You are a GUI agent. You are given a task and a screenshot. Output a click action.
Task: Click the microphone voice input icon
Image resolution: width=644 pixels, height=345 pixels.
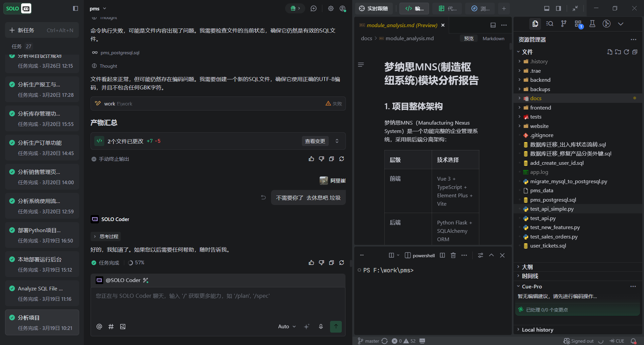[x=321, y=327]
